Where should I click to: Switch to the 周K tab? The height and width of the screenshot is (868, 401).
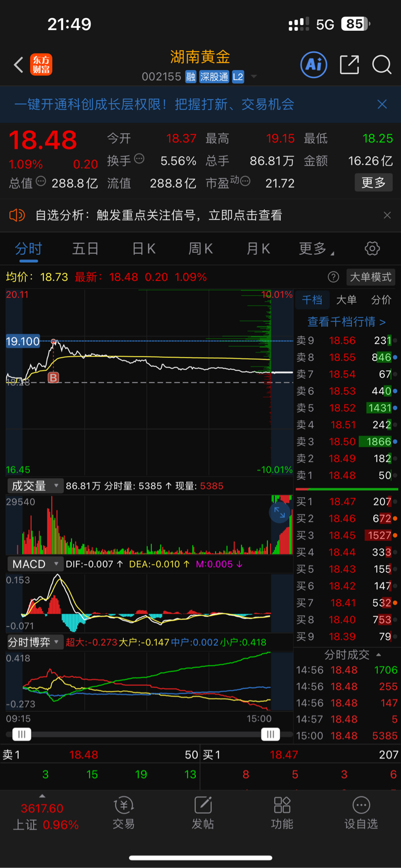(x=200, y=249)
